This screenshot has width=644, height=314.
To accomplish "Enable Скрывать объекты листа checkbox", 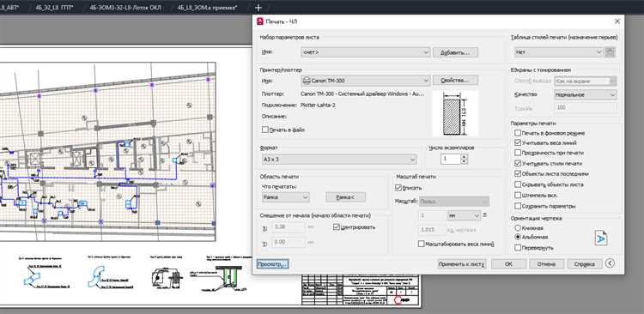I will [x=518, y=184].
